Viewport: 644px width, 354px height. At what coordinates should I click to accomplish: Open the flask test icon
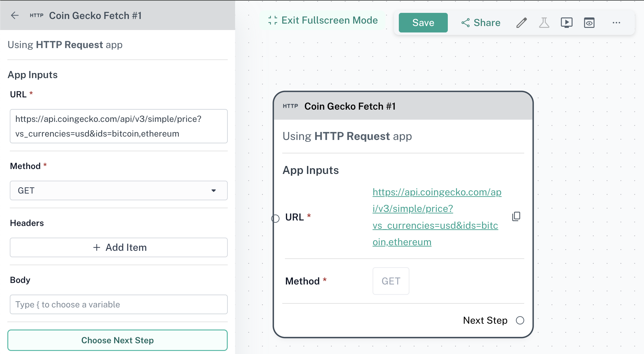pos(544,23)
